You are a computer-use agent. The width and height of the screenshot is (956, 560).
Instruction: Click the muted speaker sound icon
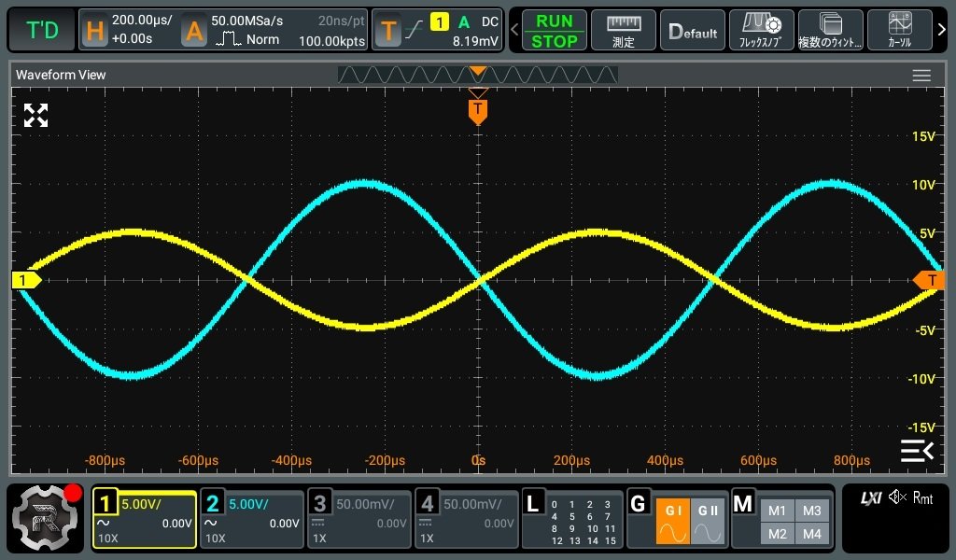coord(897,497)
